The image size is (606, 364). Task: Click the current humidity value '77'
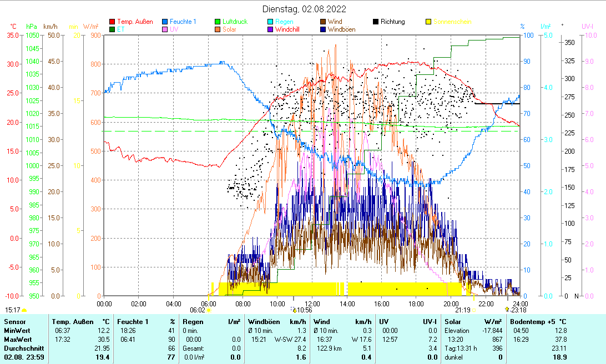coord(171,357)
